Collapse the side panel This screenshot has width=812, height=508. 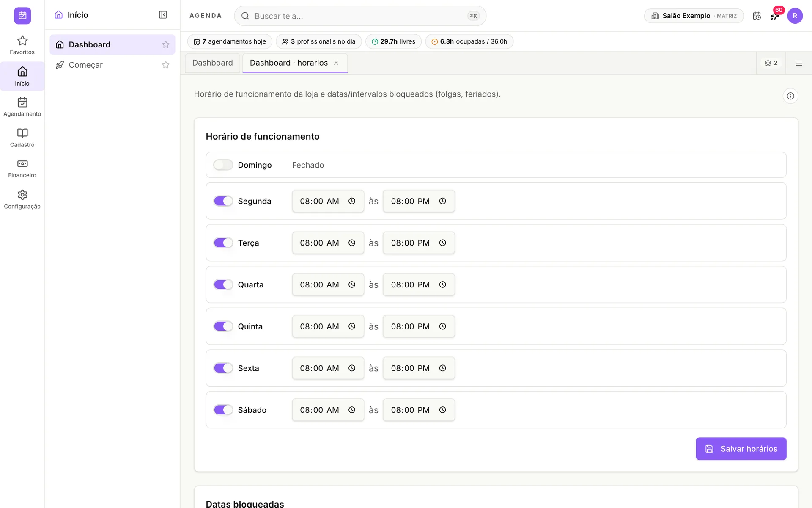click(163, 15)
